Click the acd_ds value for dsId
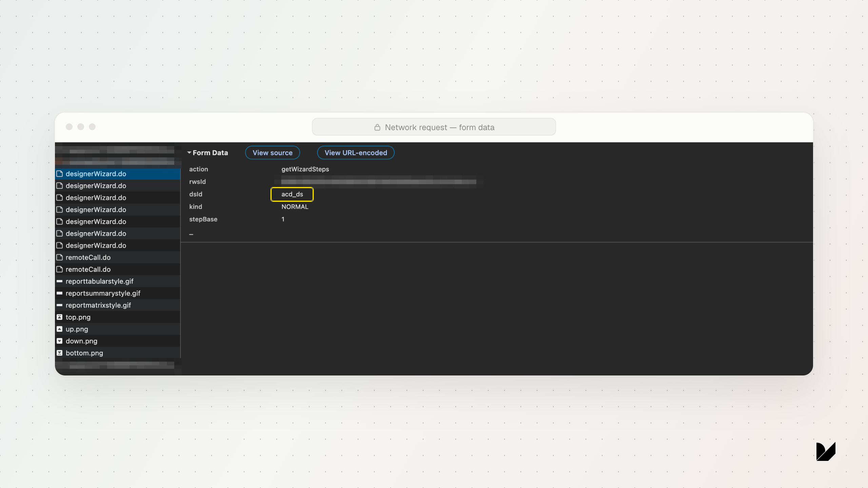 point(292,194)
